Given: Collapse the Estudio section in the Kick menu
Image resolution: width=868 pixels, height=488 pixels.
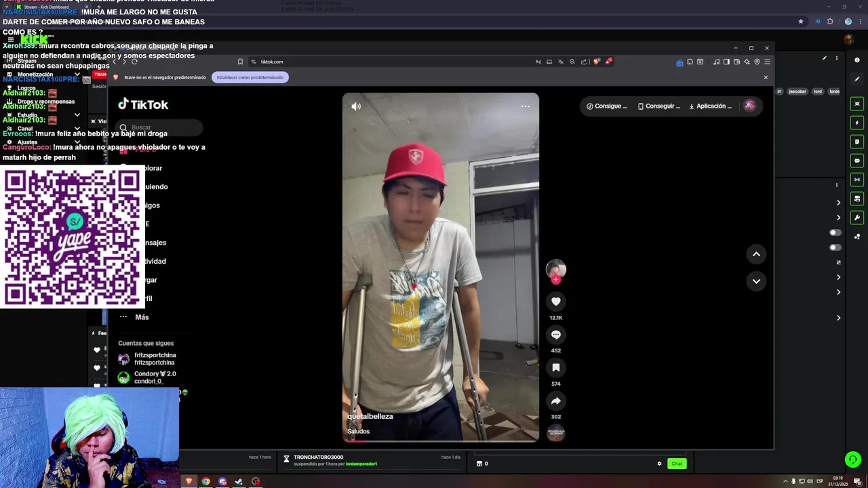Looking at the screenshot, I should [x=77, y=115].
